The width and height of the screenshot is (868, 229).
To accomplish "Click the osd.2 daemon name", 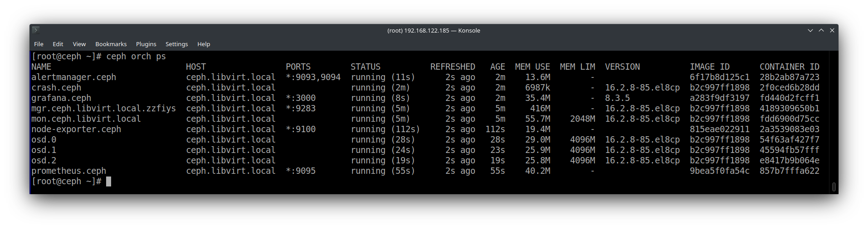I will [44, 161].
